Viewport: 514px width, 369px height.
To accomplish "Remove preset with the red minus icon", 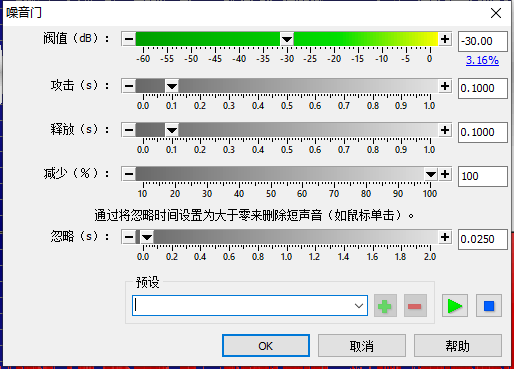I will (x=415, y=306).
